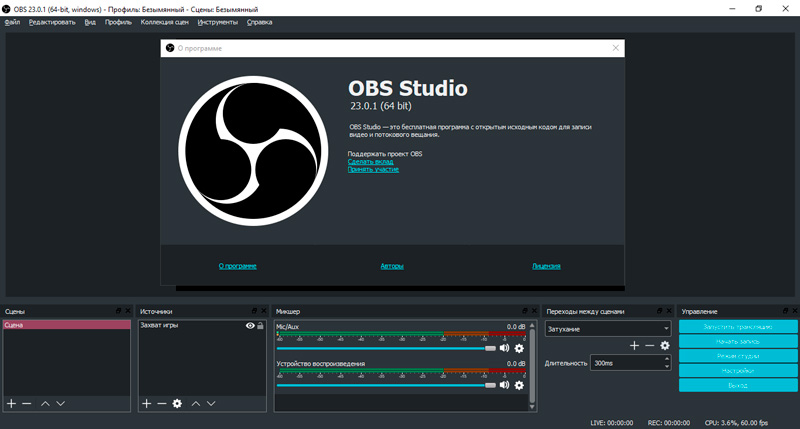The image size is (800, 429).
Task: Remove the selected scene with minus icon
Action: (27, 403)
